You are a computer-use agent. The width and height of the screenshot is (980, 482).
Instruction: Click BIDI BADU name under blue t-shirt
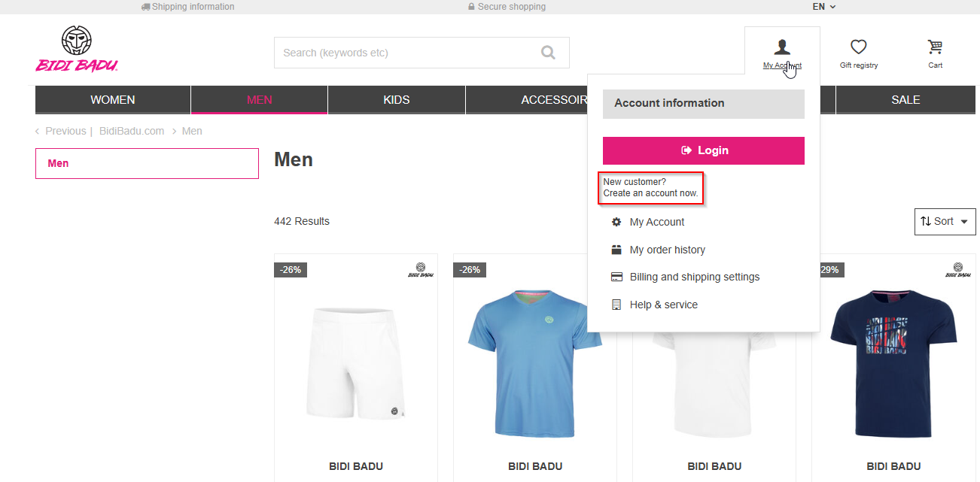point(535,466)
